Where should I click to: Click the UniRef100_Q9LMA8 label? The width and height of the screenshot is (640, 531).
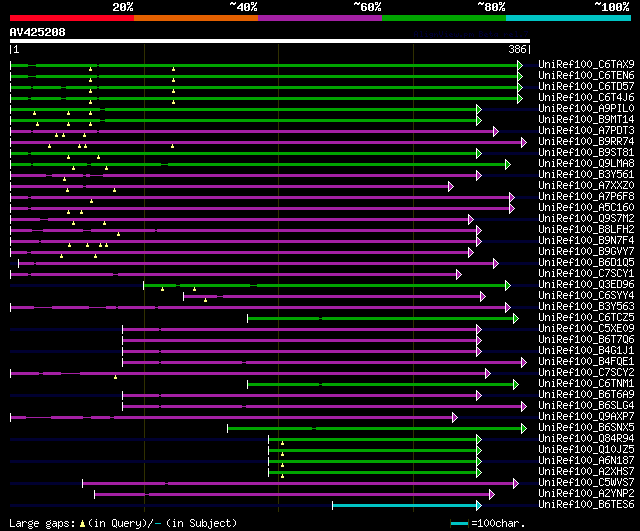pyautogui.click(x=586, y=164)
